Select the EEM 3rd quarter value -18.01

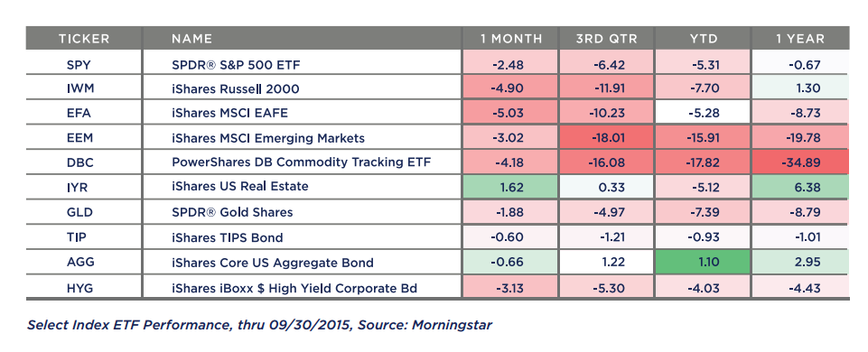pyautogui.click(x=606, y=137)
